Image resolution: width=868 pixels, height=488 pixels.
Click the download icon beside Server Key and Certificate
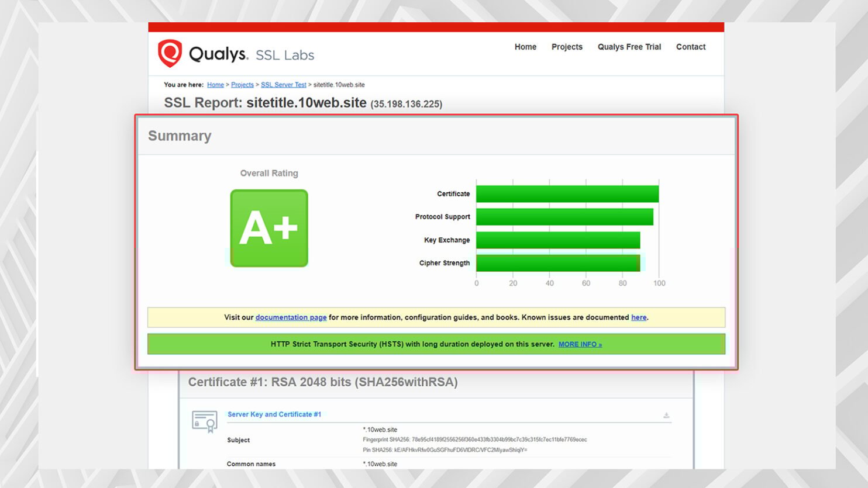pos(666,416)
